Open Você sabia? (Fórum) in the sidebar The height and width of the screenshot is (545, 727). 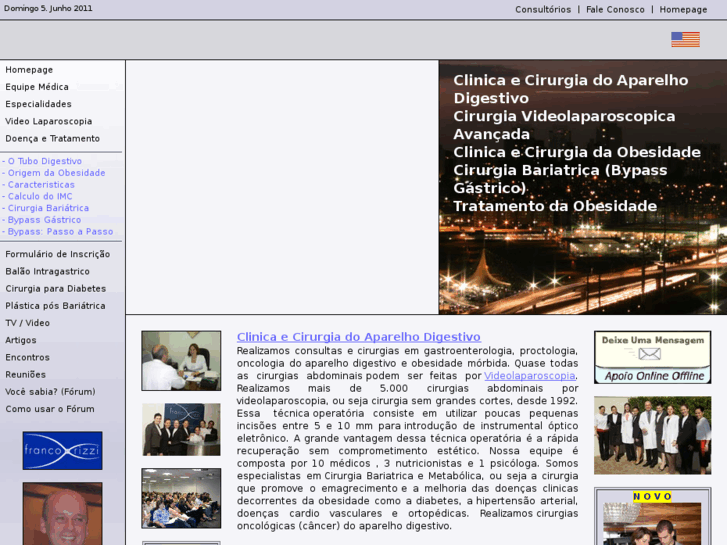(51, 391)
